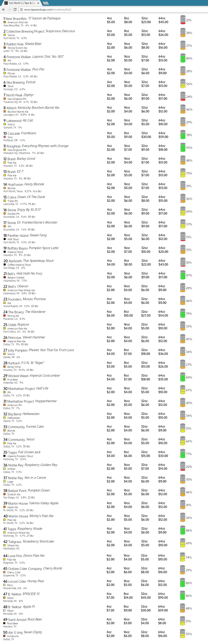This screenshot has height=644, width=208.
Task: Click the beer name Pumpkin Spice Latte
Action: pyautogui.click(x=44, y=248)
